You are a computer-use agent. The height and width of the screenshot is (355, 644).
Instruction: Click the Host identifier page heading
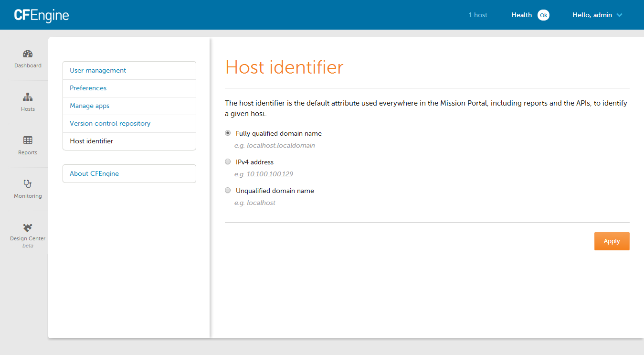point(284,67)
